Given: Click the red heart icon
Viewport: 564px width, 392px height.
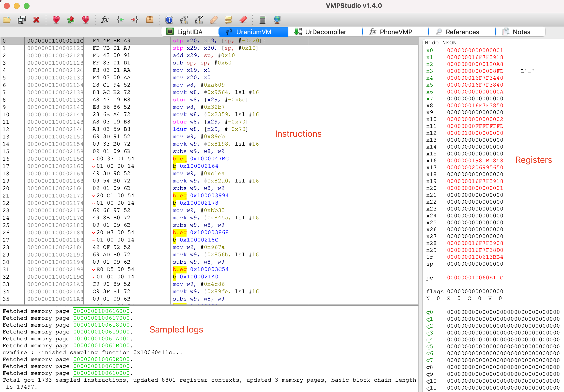Looking at the screenshot, I should click(x=56, y=19).
